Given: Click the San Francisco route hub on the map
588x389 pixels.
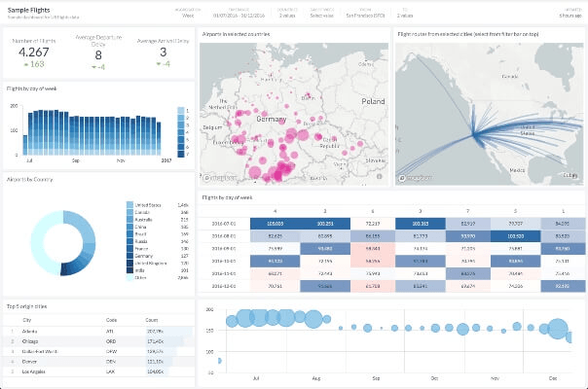Looking at the screenshot, I should [x=474, y=134].
